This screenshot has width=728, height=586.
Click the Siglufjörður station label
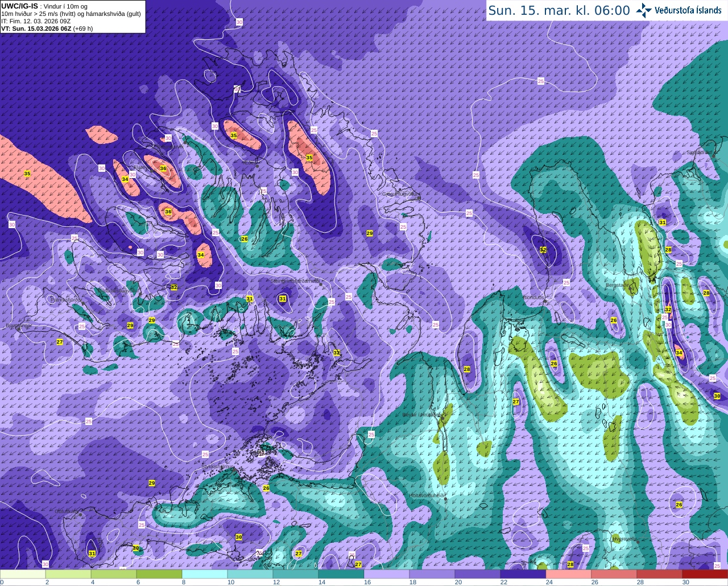(x=699, y=152)
